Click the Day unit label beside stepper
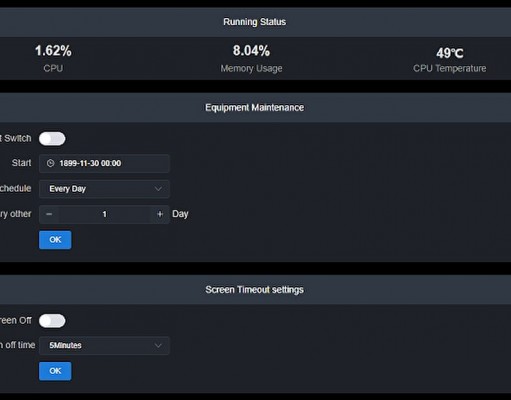This screenshot has height=400, width=511. coord(180,214)
